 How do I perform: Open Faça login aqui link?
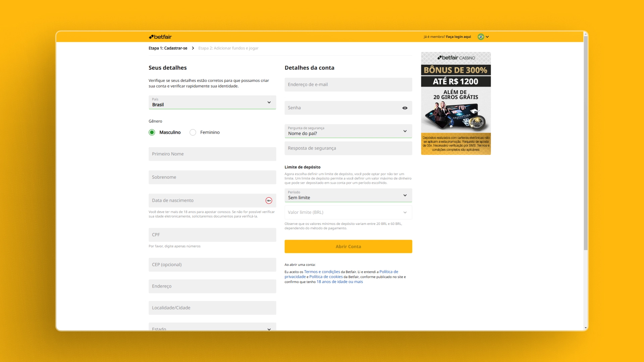point(458,37)
